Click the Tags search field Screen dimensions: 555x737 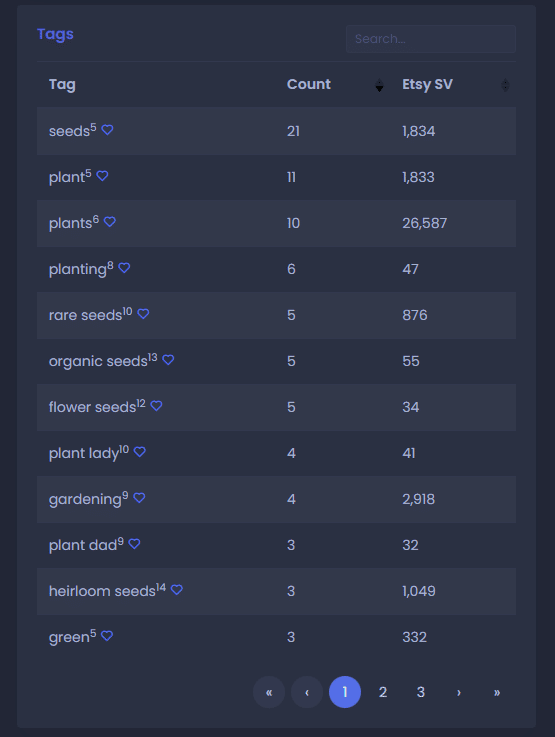(431, 39)
